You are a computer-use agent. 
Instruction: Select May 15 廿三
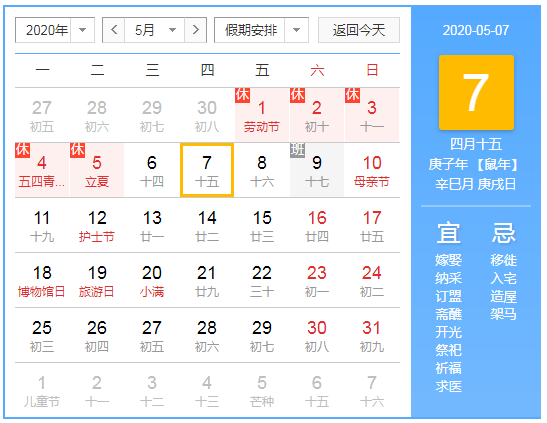point(262,225)
